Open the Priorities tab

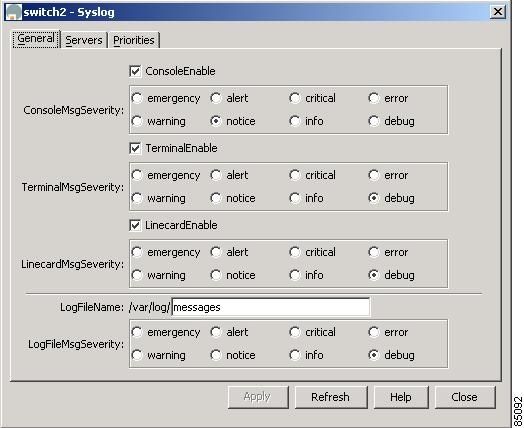click(134, 40)
